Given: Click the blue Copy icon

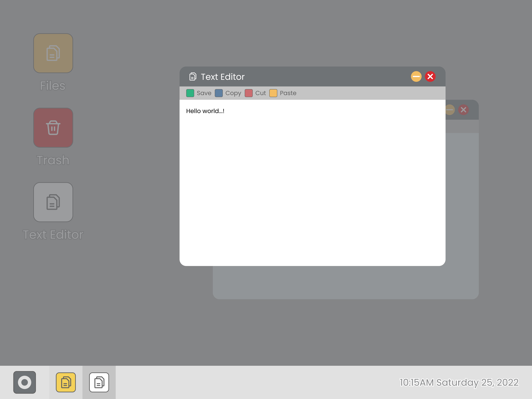Looking at the screenshot, I should pos(219,93).
